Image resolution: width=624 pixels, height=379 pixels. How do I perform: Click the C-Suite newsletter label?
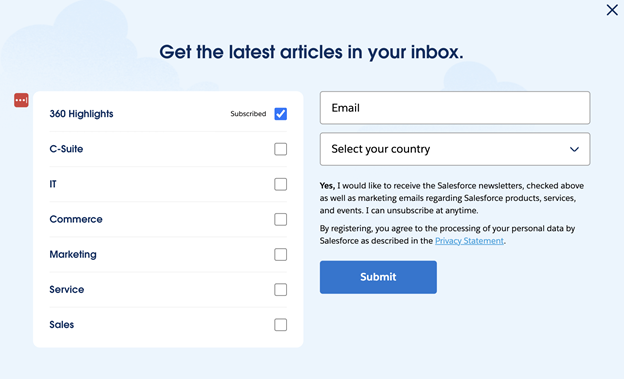coord(66,149)
